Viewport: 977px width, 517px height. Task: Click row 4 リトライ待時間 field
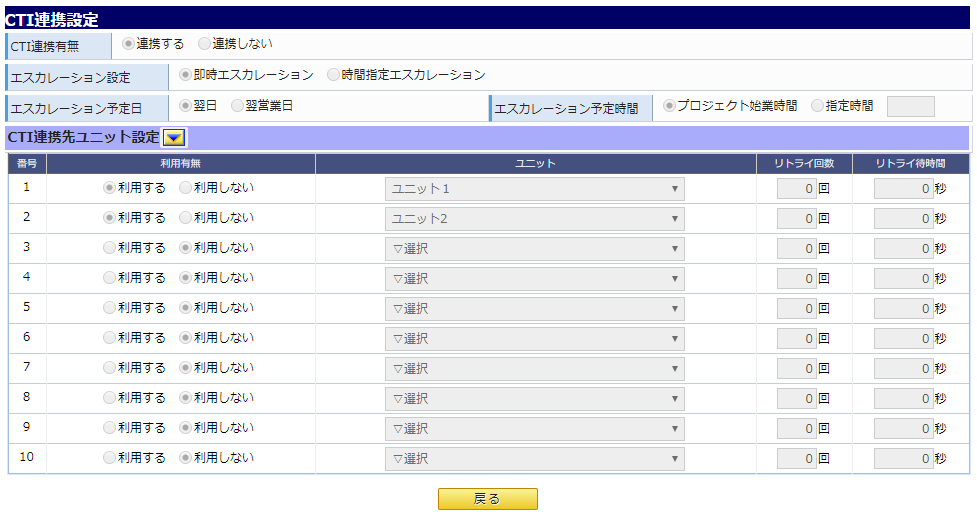(903, 278)
